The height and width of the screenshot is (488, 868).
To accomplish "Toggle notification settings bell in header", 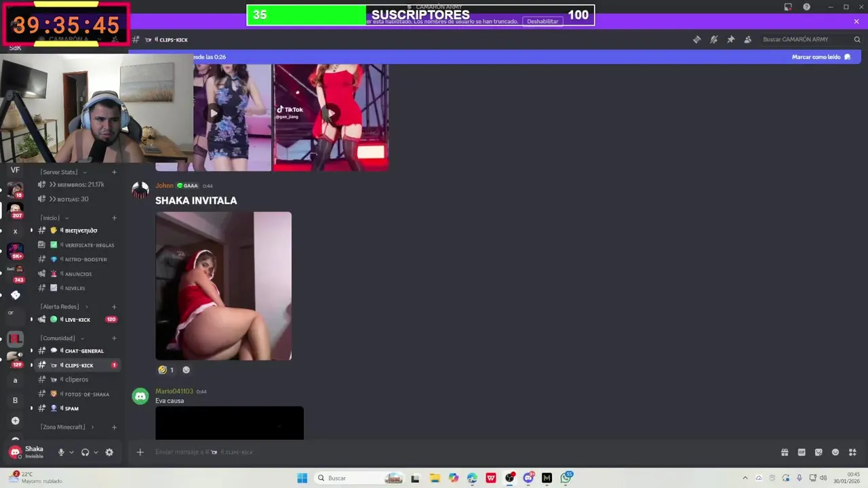I will (x=713, y=39).
